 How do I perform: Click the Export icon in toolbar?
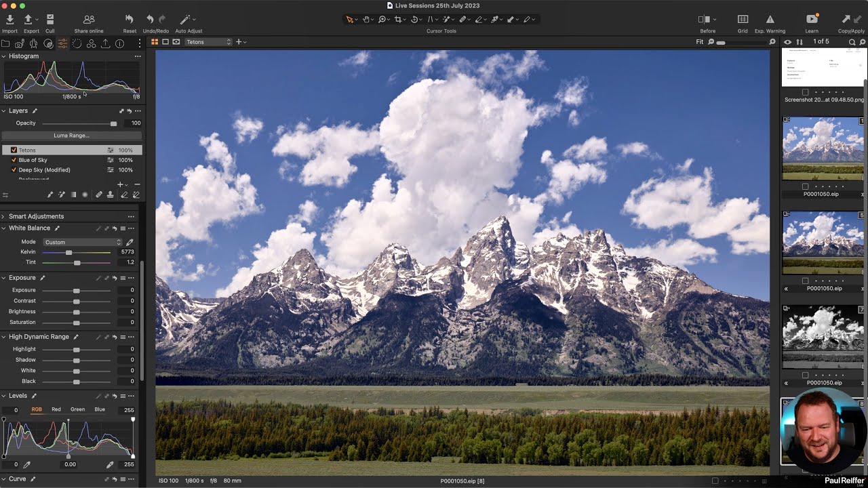pos(28,20)
